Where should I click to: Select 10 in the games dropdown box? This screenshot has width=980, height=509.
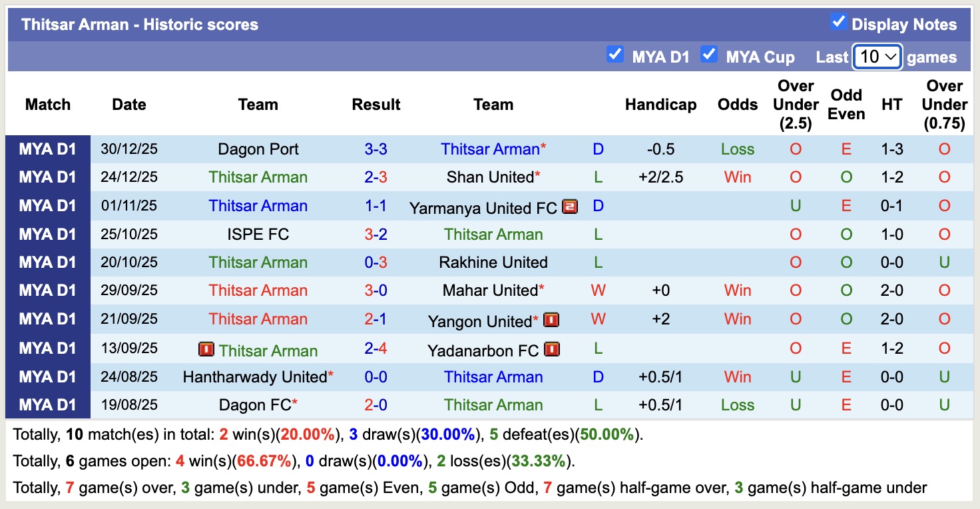pyautogui.click(x=877, y=57)
